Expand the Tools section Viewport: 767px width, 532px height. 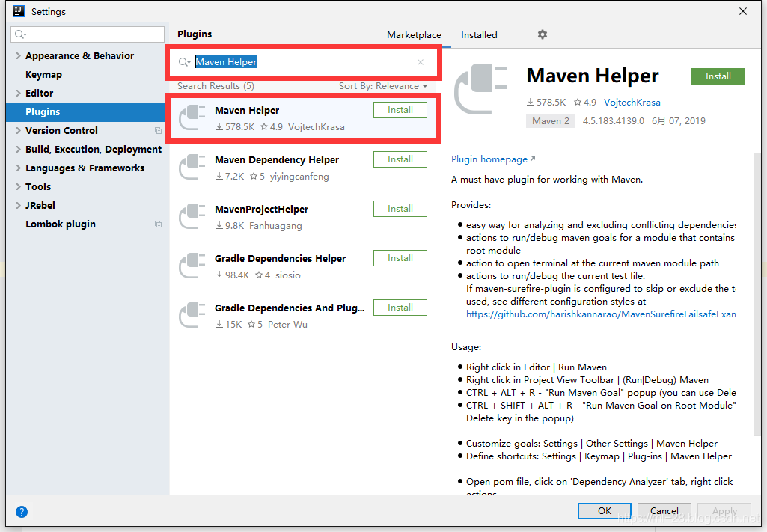point(18,186)
